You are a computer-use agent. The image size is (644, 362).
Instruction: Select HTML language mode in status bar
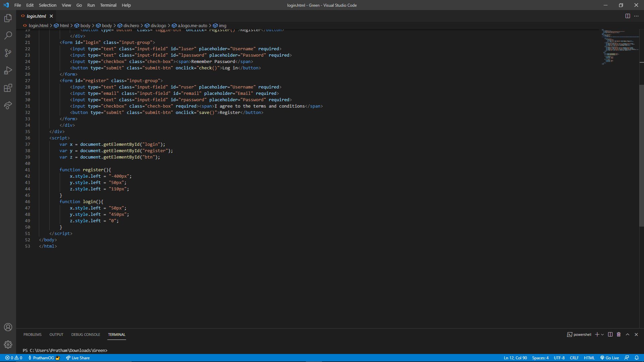pos(589,358)
